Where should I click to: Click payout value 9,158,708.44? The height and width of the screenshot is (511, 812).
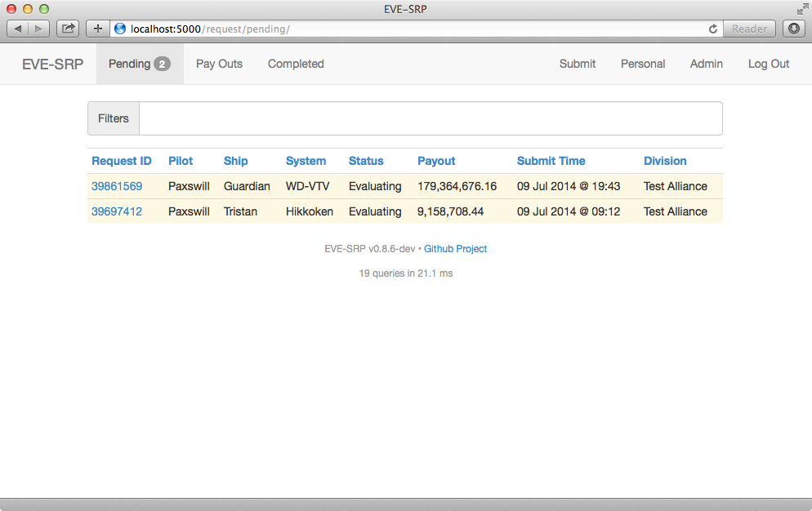point(451,211)
